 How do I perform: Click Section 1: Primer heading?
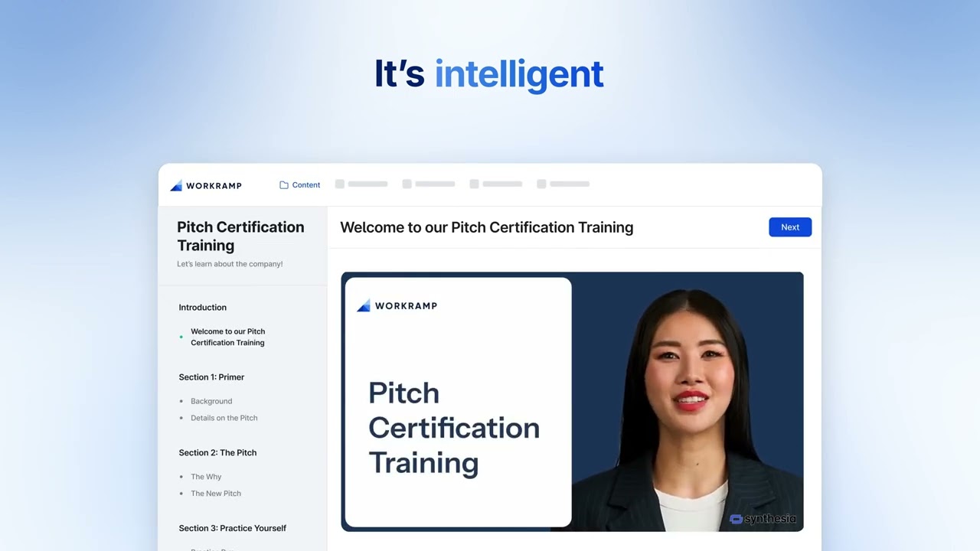coord(211,377)
